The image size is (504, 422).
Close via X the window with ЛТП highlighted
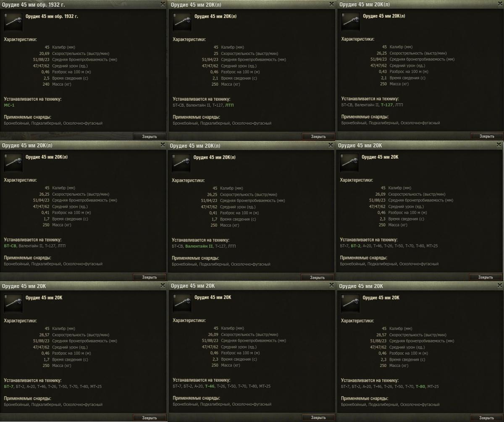coord(332,4)
